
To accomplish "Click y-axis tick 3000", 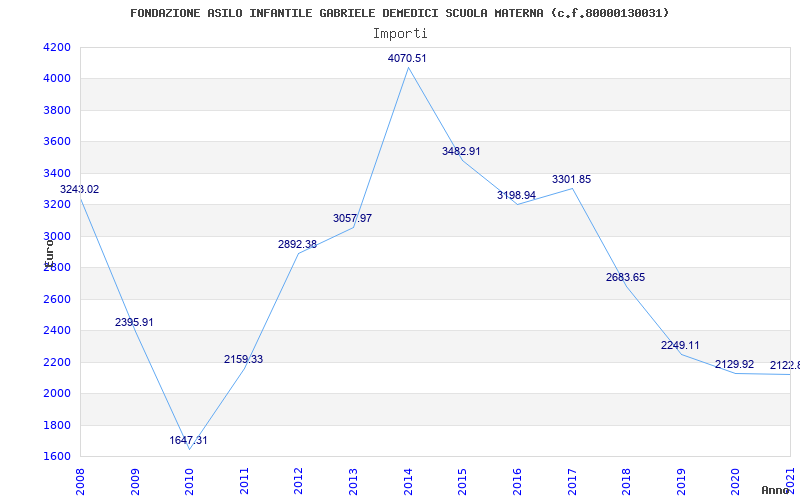I will pyautogui.click(x=55, y=236).
